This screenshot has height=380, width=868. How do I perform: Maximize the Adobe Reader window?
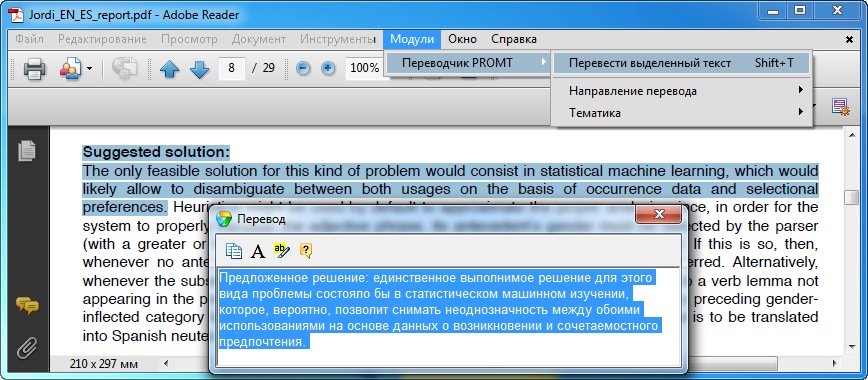[800, 11]
